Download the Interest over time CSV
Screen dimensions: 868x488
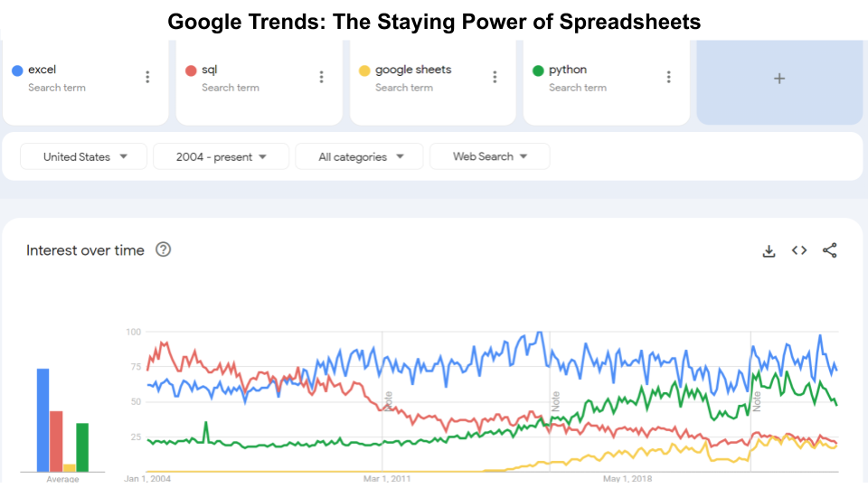[769, 250]
